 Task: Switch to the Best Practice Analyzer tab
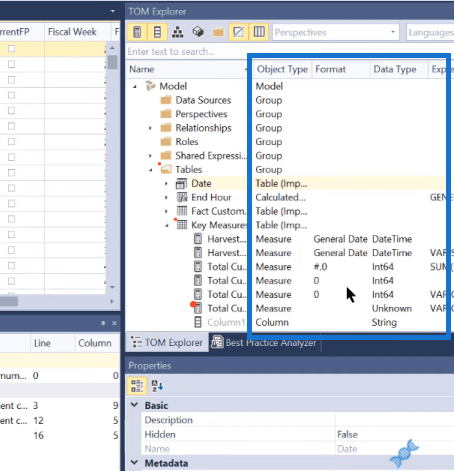pyautogui.click(x=264, y=342)
